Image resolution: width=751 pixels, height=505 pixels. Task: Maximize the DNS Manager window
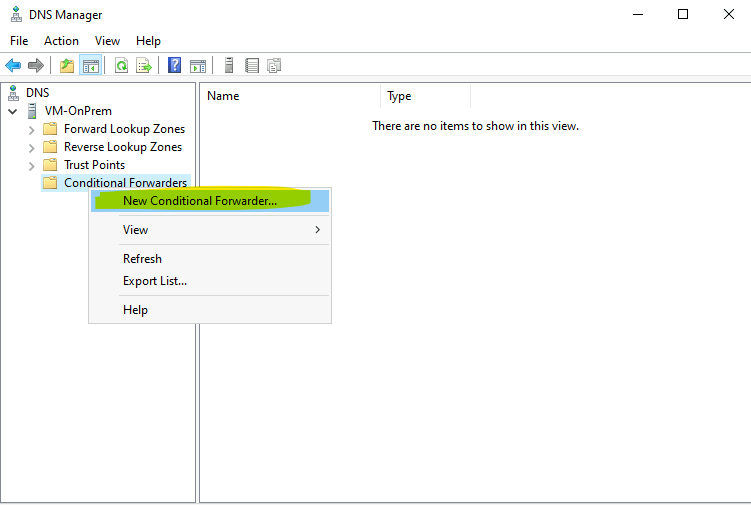683,14
